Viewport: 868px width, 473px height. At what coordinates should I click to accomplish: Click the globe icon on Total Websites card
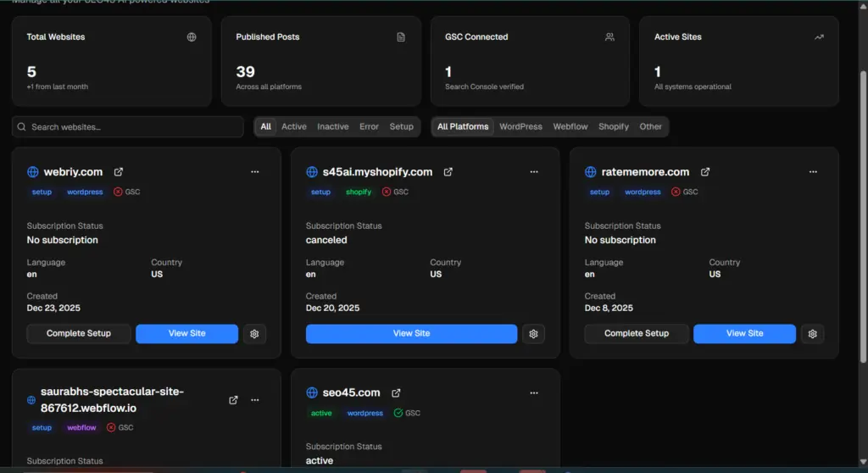pos(192,37)
